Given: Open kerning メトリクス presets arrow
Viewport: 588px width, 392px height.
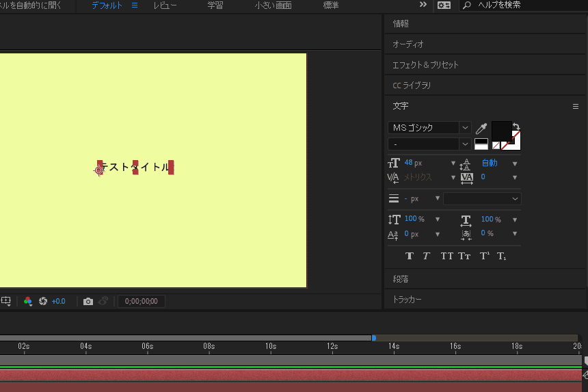Looking at the screenshot, I should (453, 177).
